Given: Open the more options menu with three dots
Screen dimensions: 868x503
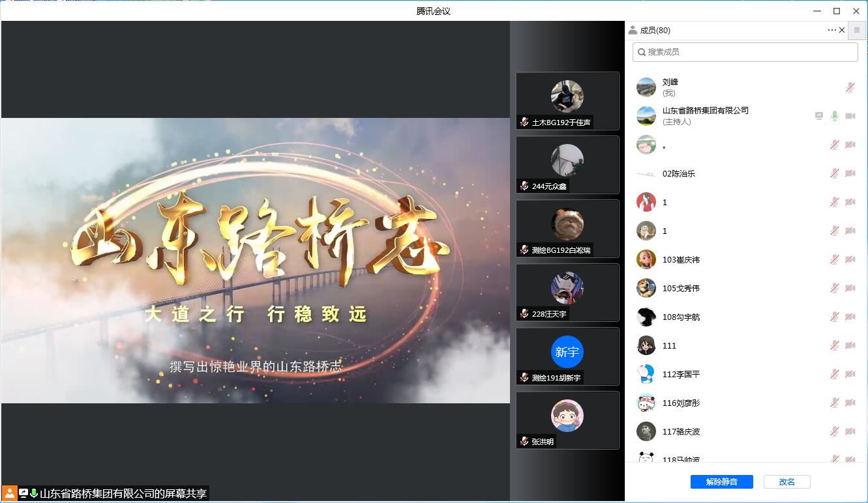Looking at the screenshot, I should tap(831, 30).
